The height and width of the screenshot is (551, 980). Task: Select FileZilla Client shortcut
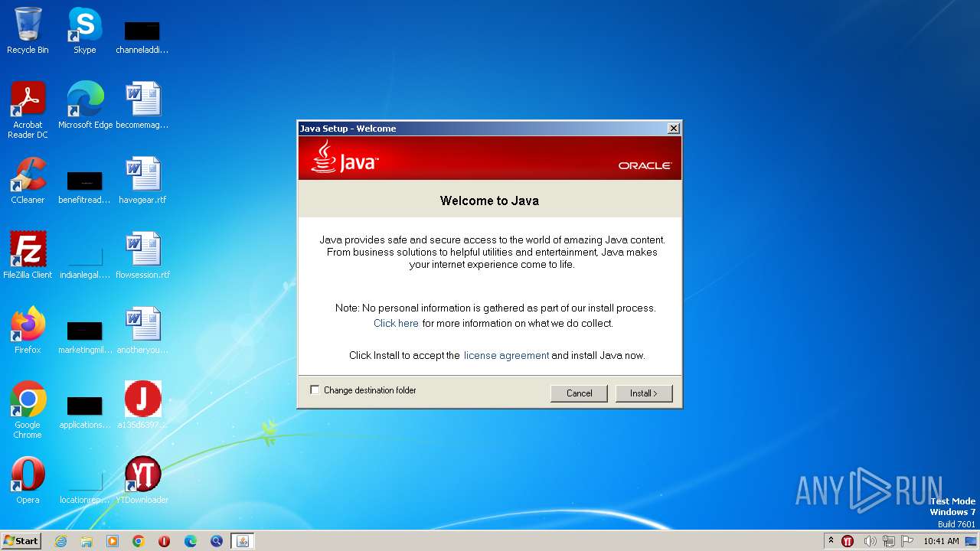tap(28, 256)
